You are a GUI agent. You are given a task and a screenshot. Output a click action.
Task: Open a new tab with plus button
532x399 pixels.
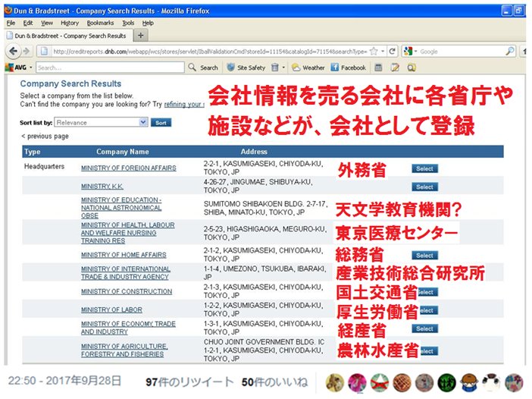141,36
